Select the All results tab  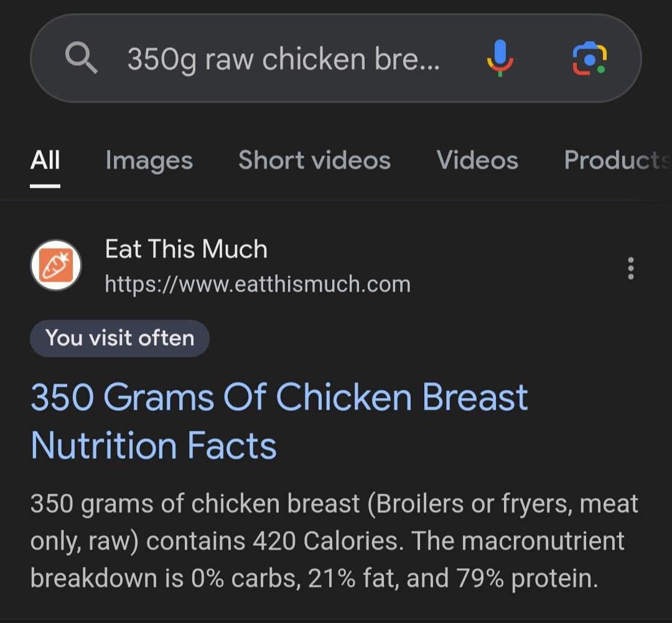coord(45,160)
